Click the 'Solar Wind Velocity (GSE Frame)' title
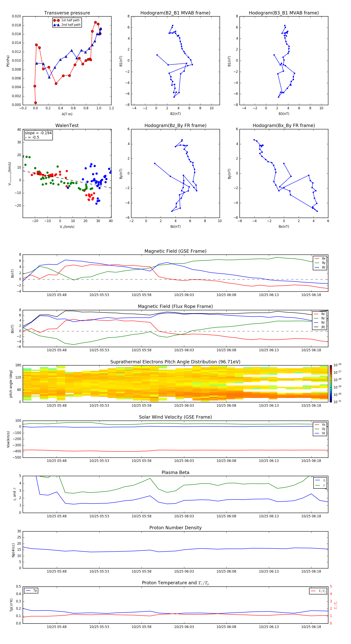 click(175, 417)
